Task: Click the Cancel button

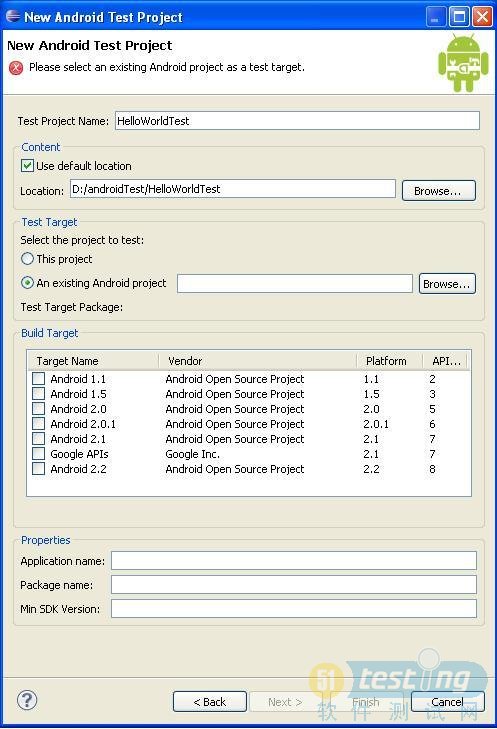Action: pyautogui.click(x=448, y=702)
